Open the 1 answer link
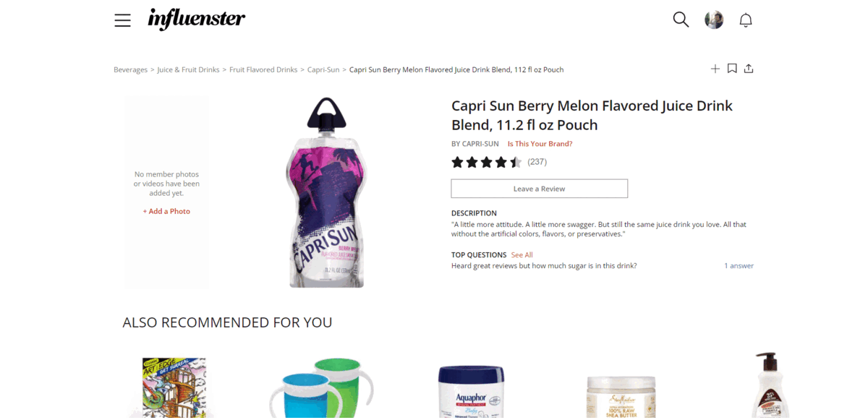 pyautogui.click(x=739, y=266)
